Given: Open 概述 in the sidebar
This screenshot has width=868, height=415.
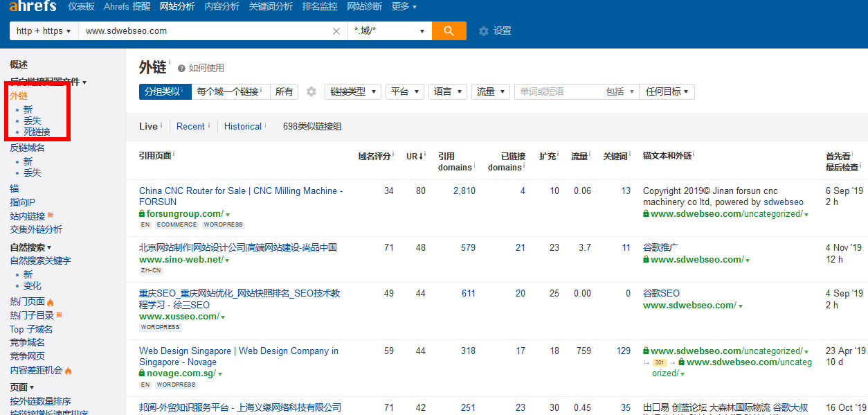Looking at the screenshot, I should 19,64.
